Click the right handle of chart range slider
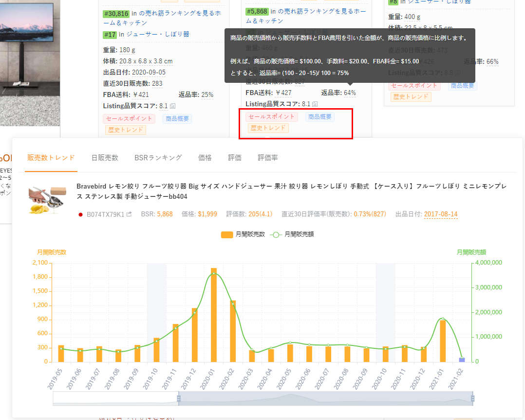Image resolution: width=525 pixels, height=420 pixels. click(x=472, y=399)
